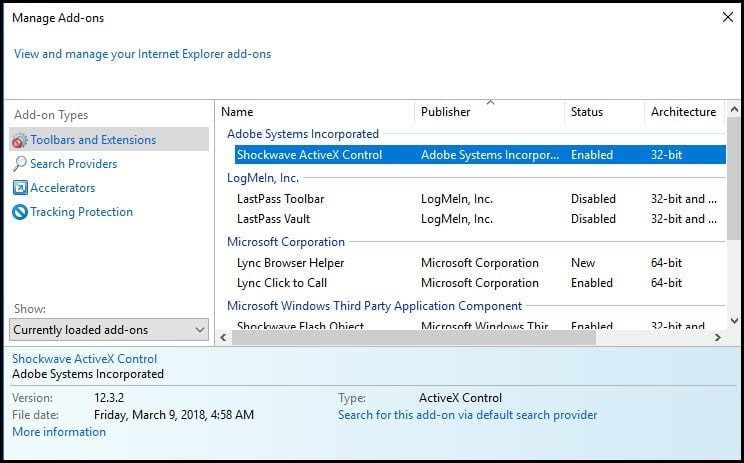Click View and manage your Internet Explorer add-ons
The width and height of the screenshot is (744, 463).
(142, 54)
